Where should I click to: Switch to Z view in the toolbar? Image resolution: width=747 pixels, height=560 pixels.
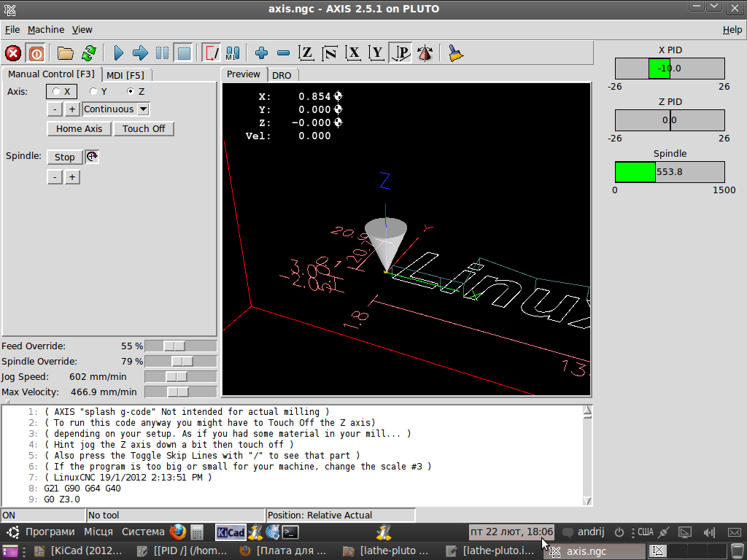click(x=307, y=53)
